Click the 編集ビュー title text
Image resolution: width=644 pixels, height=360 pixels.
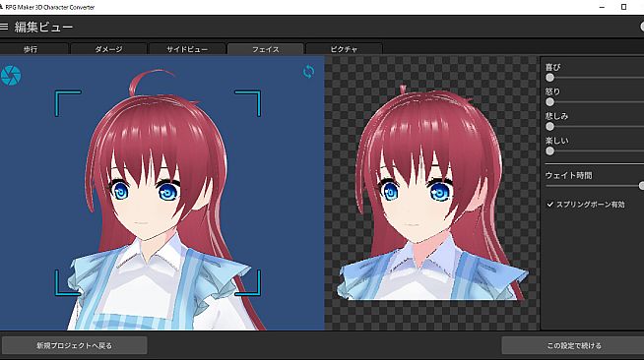43,28
